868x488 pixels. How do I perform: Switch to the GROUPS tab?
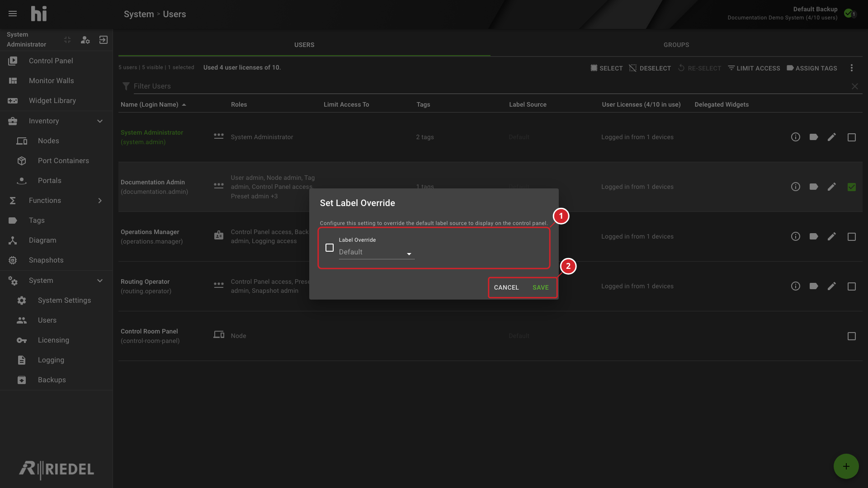tap(676, 45)
